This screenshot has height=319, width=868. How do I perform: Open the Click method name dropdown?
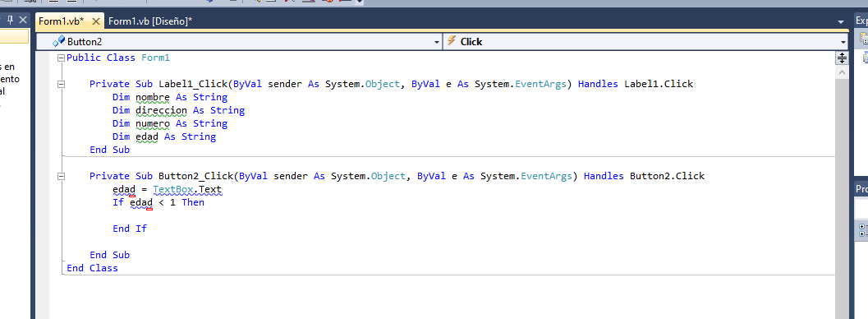[843, 42]
